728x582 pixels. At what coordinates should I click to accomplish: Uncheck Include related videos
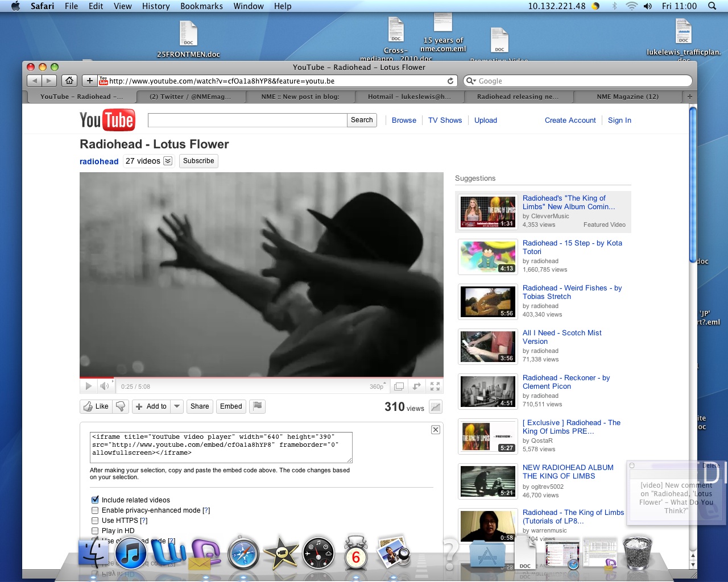point(95,500)
